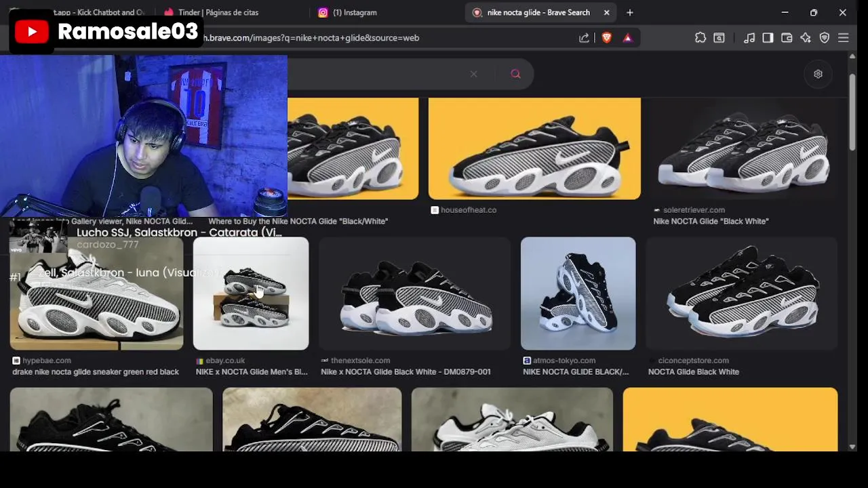Open the tab search icon in toolbar

point(719,38)
